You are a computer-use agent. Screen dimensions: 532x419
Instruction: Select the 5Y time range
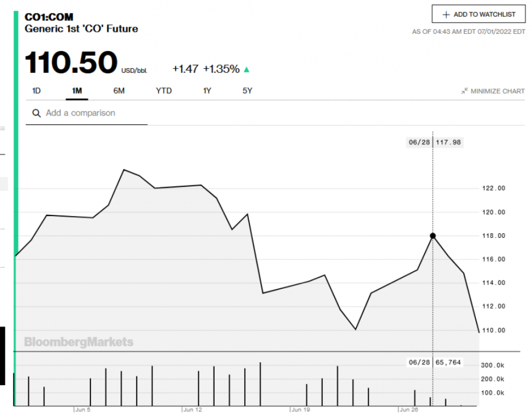click(x=247, y=91)
